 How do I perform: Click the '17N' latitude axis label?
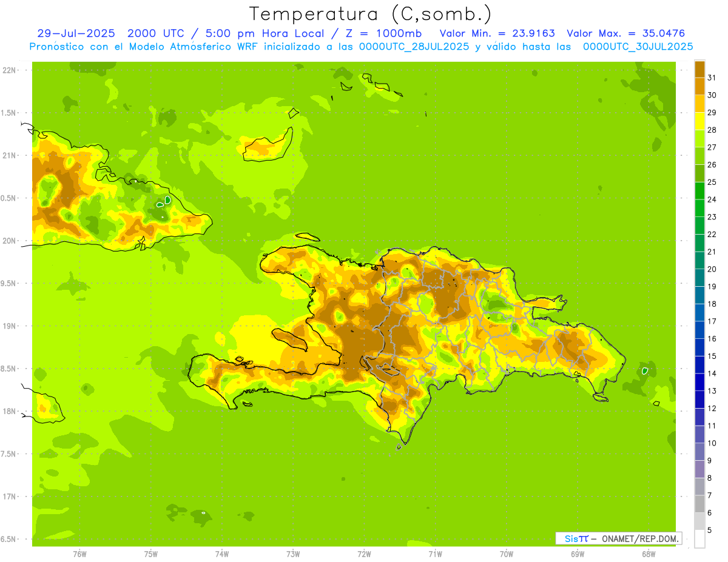(9, 497)
